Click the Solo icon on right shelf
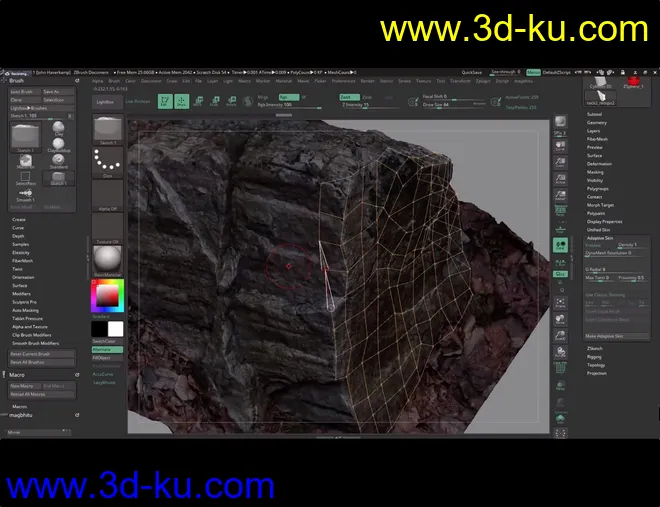This screenshot has height=507, width=660. 560,418
